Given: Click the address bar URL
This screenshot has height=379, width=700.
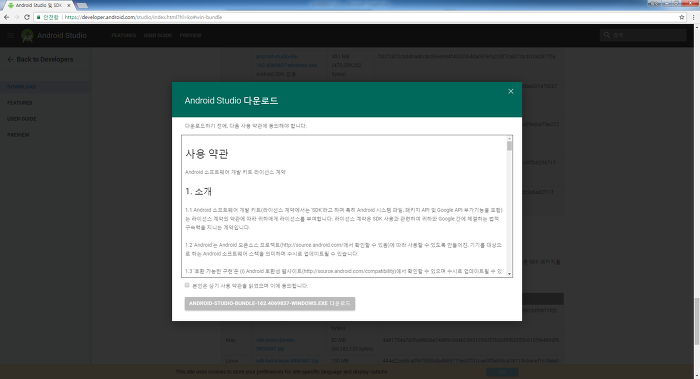Looking at the screenshot, I should 143,17.
